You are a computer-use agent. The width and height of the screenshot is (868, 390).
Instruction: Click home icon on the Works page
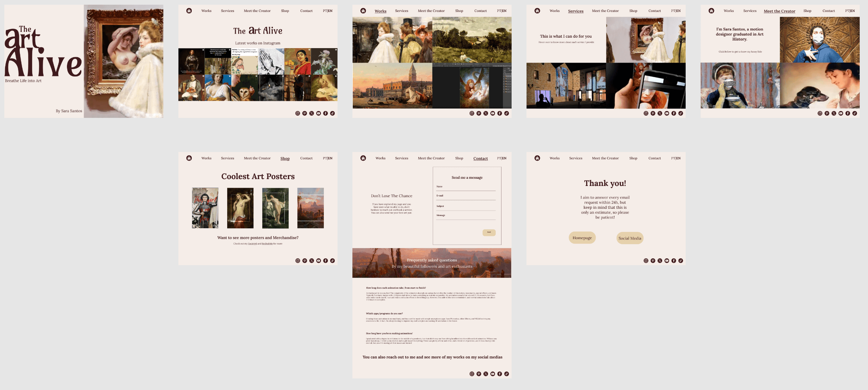click(363, 11)
